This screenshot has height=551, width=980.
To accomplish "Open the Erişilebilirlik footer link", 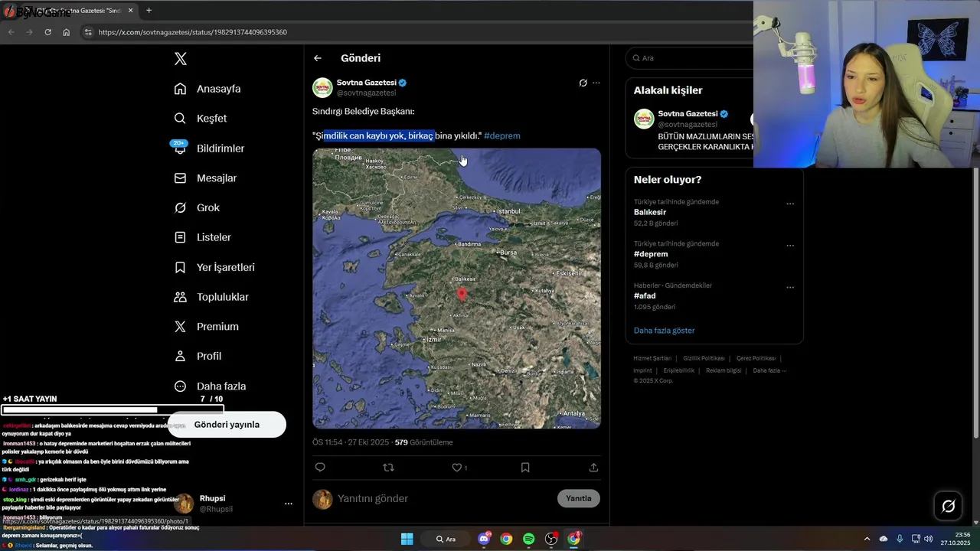I will (x=679, y=370).
